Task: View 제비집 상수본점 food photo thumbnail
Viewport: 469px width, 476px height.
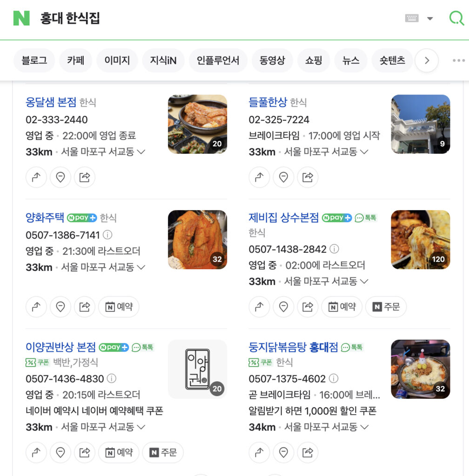Action: point(420,239)
